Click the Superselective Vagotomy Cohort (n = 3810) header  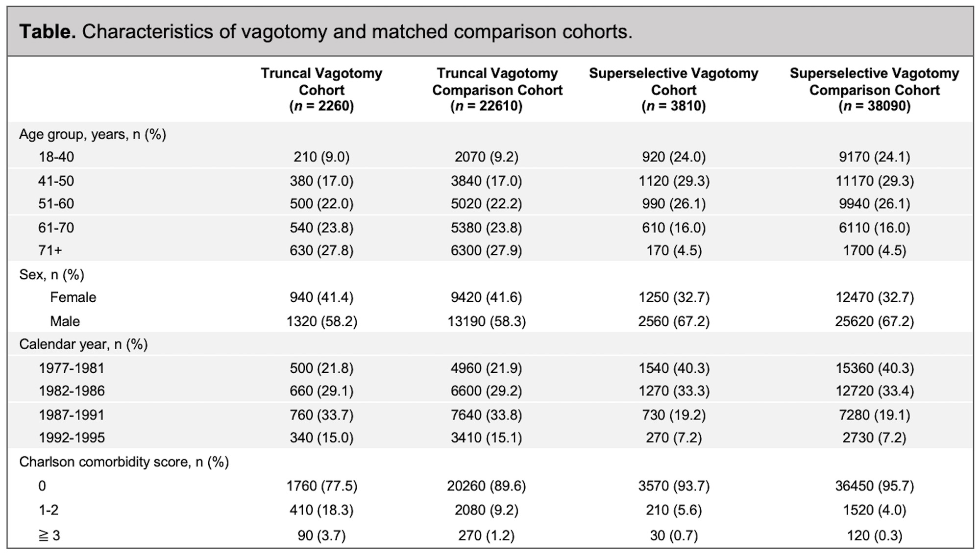click(x=673, y=90)
